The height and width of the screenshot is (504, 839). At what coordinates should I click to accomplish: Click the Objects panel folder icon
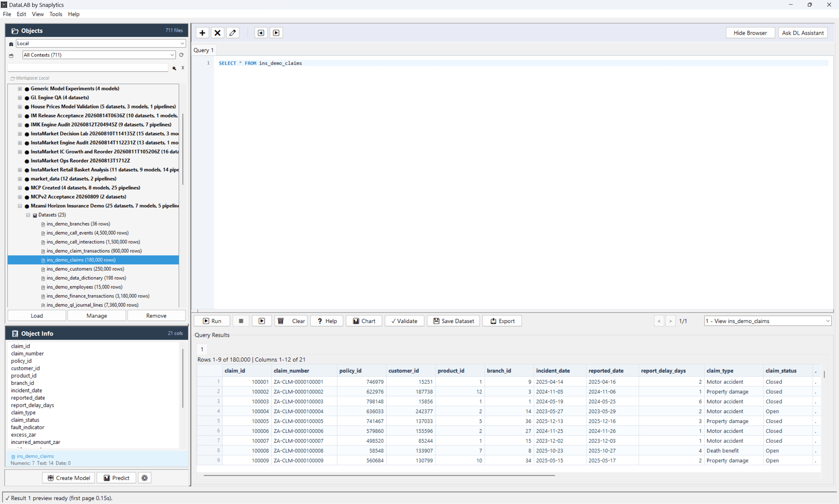15,31
